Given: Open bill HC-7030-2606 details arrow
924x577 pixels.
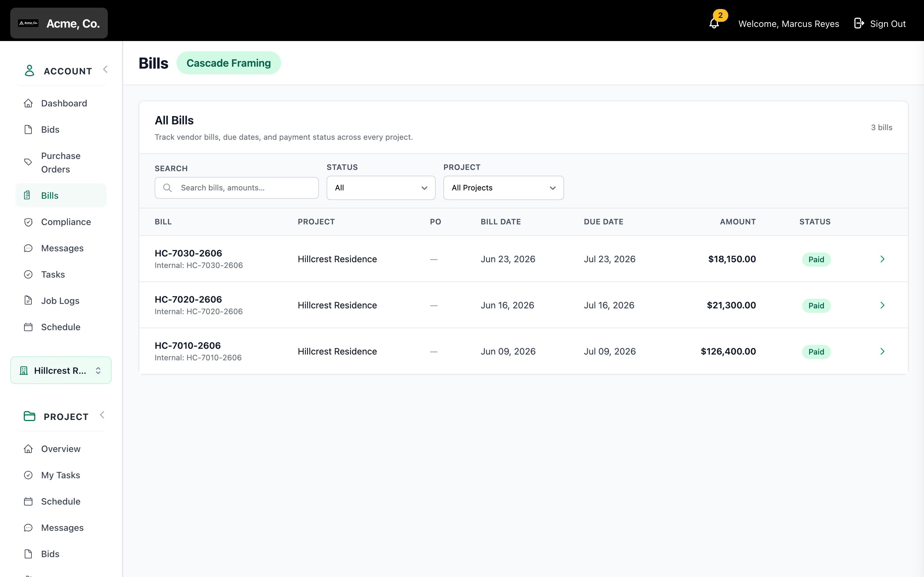Looking at the screenshot, I should pos(882,259).
